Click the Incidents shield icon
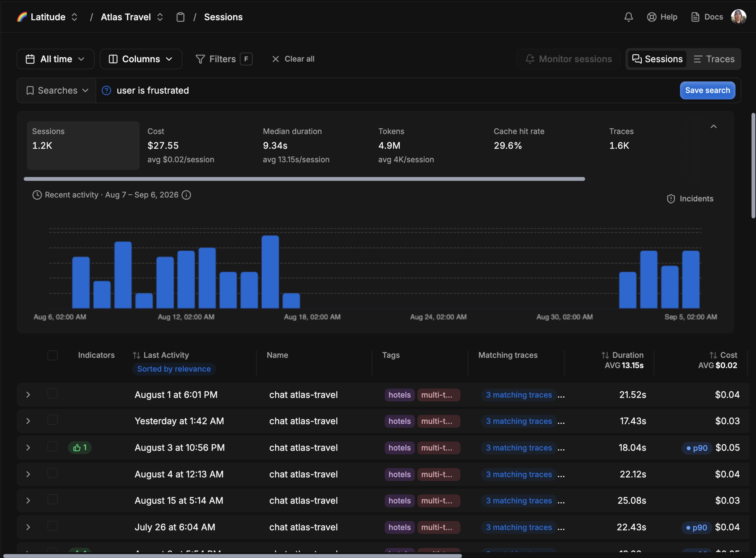The height and width of the screenshot is (558, 756). coord(671,199)
